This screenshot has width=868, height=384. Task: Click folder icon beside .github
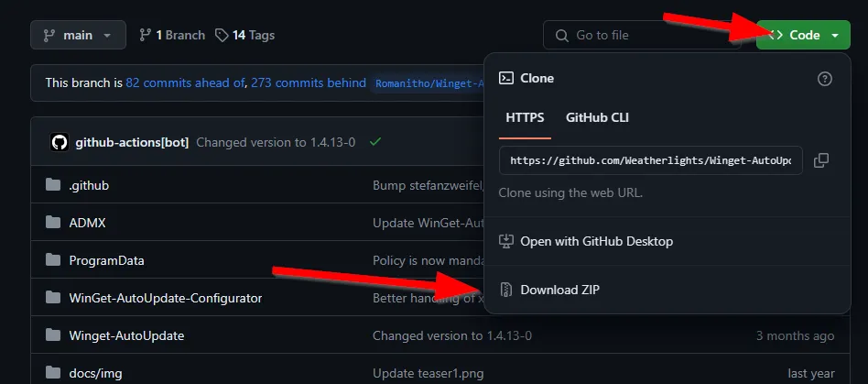(53, 184)
